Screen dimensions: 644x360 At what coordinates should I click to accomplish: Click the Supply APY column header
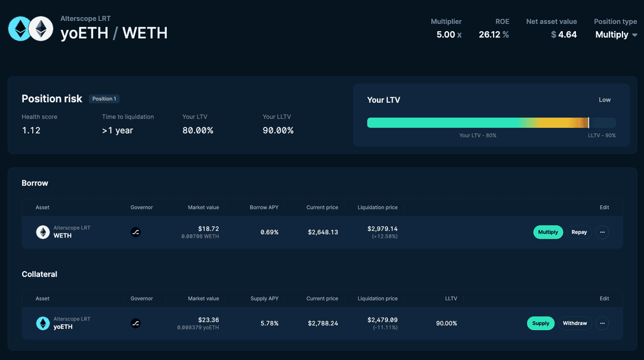click(x=264, y=299)
